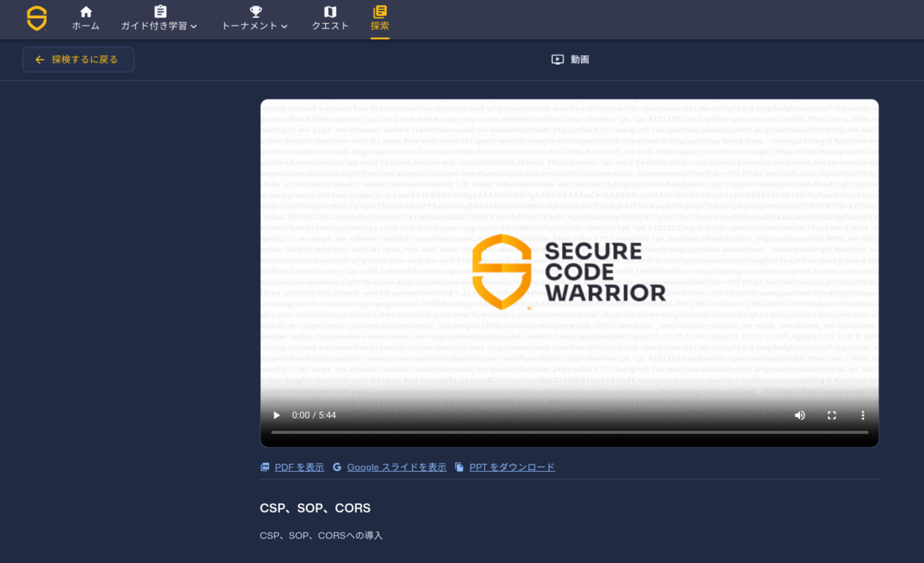Click the video progress bar
The width and height of the screenshot is (924, 563).
569,432
